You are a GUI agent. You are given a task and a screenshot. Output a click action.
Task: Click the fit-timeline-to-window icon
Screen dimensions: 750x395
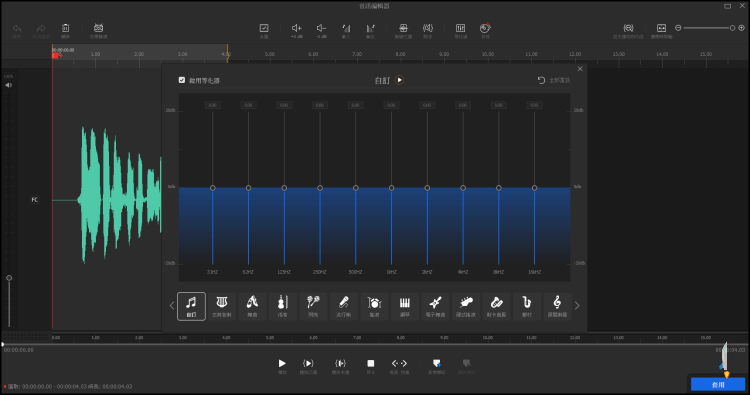(x=662, y=28)
